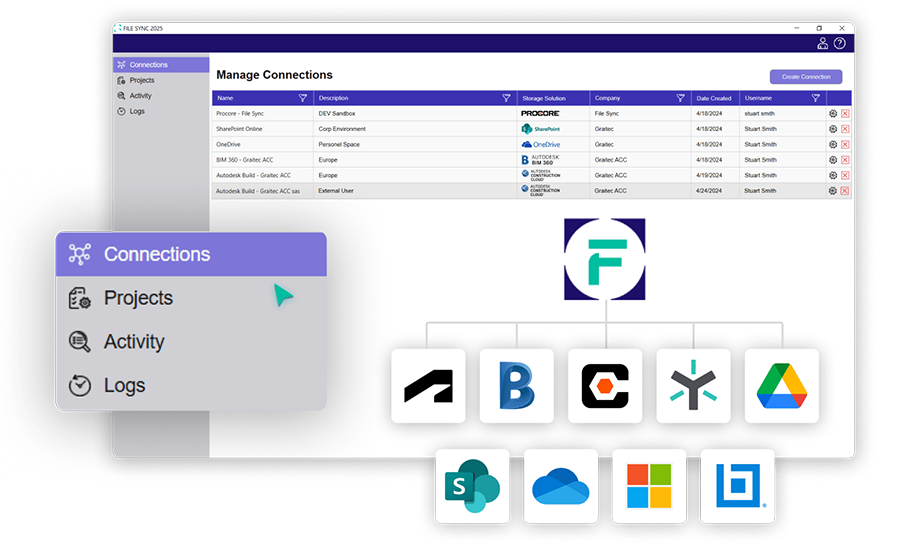Image resolution: width=900 pixels, height=545 pixels.
Task: Open the Username column filter
Action: coord(816,98)
